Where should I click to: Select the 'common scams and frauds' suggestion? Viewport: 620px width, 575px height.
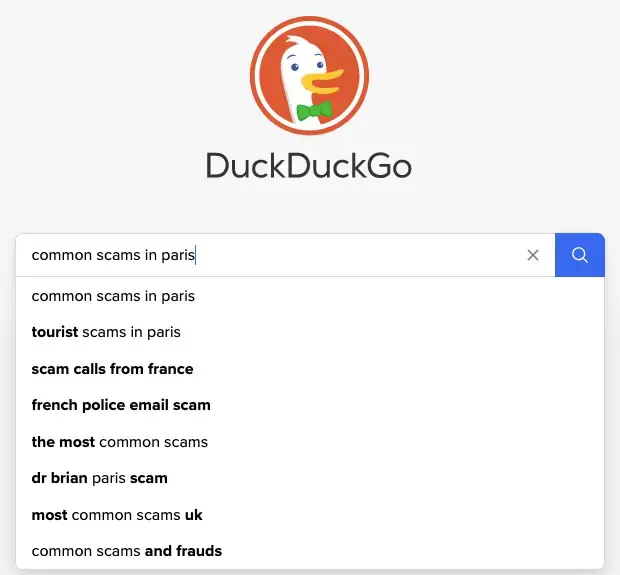pos(310,551)
